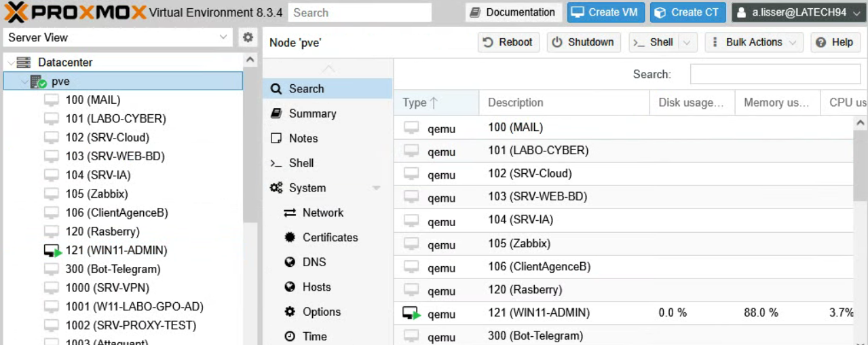Click the Summary book icon
The image size is (868, 345).
point(276,113)
